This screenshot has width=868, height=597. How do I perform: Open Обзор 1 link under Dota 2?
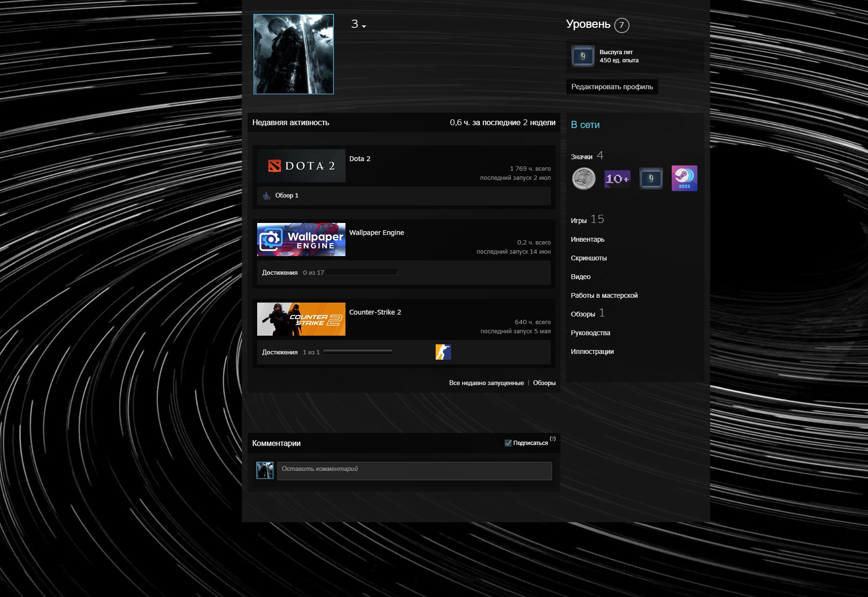(x=286, y=196)
